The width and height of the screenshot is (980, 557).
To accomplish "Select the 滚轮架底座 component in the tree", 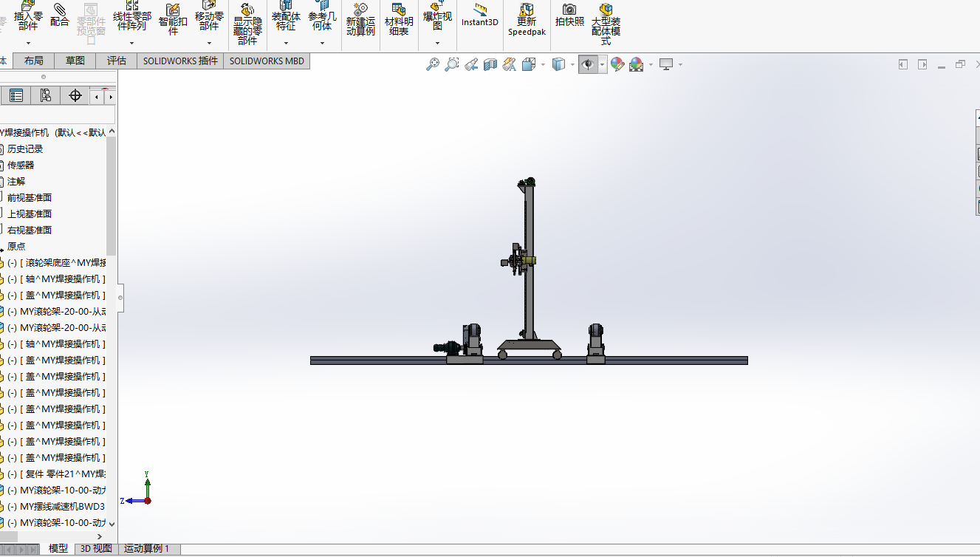I will click(x=56, y=263).
